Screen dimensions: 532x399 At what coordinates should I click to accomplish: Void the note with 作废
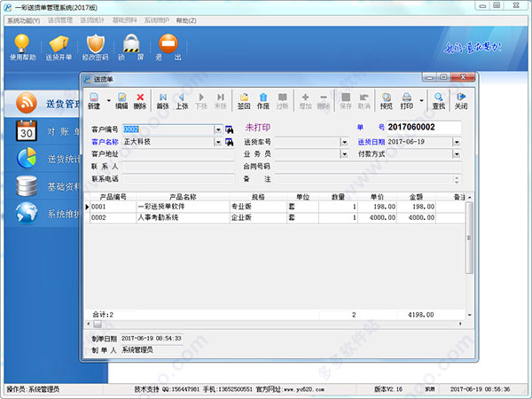pyautogui.click(x=263, y=101)
